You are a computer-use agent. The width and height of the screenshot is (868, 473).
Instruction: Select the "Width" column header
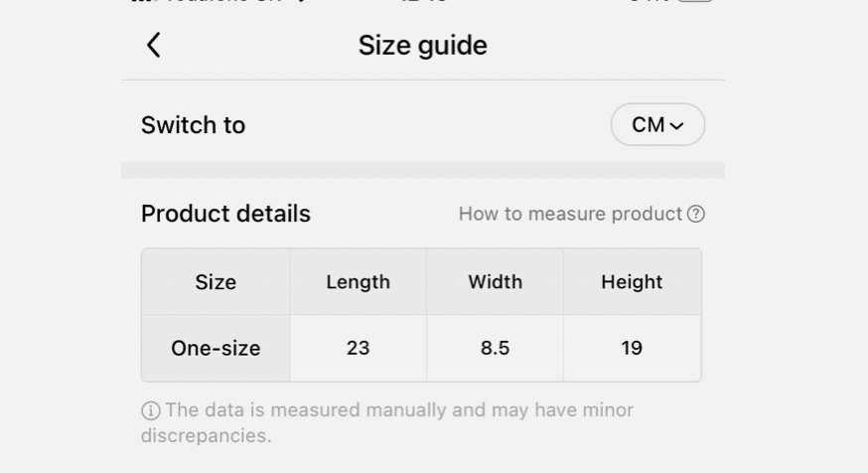[x=495, y=282]
